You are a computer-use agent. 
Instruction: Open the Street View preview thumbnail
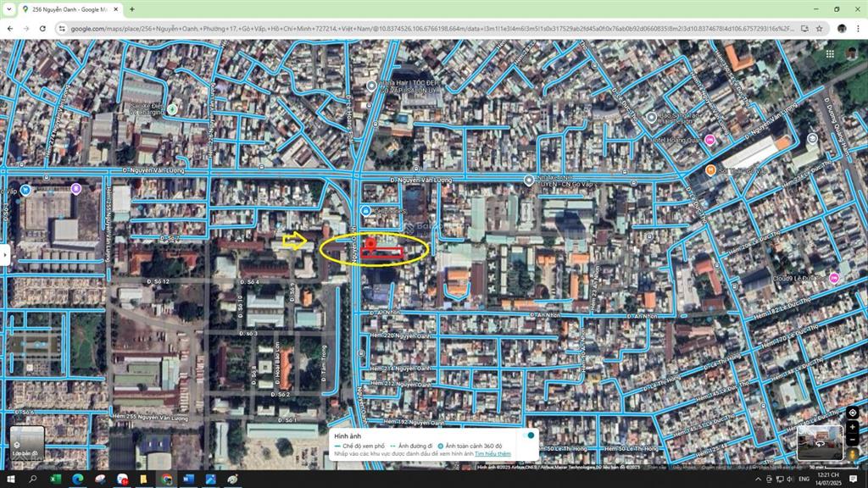click(x=820, y=442)
